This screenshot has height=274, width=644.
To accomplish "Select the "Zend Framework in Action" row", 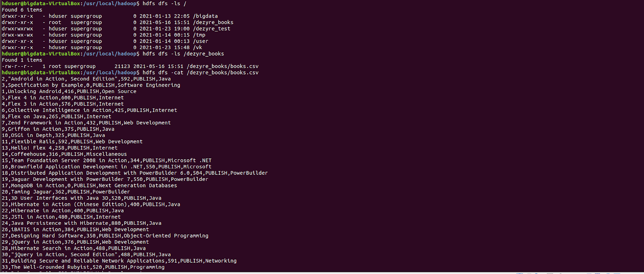I will [x=86, y=123].
